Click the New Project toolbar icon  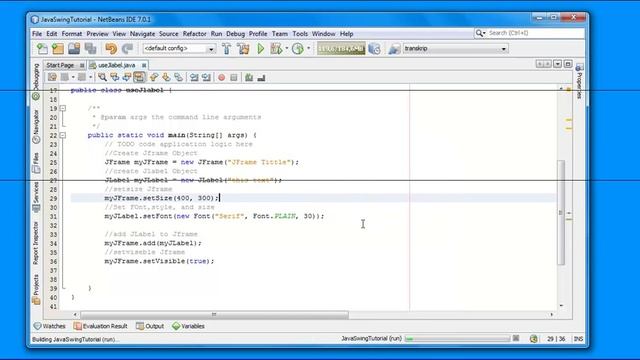[x=58, y=49]
